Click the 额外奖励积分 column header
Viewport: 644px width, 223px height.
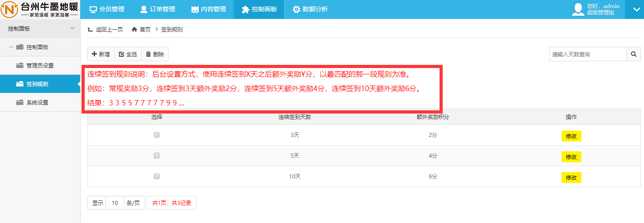pyautogui.click(x=433, y=117)
